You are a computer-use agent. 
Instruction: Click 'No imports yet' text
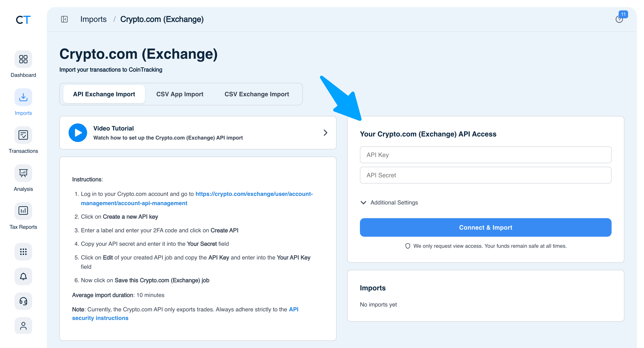click(x=378, y=304)
